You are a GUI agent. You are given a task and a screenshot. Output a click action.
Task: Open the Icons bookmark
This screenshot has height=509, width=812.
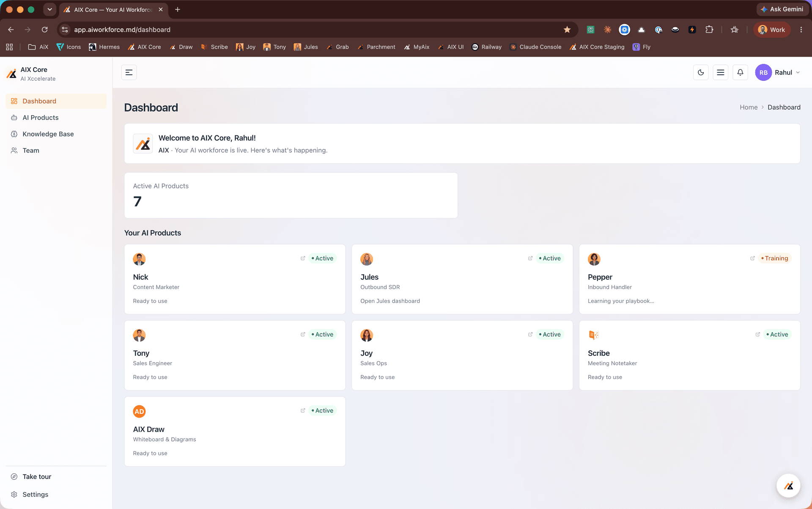(x=69, y=47)
